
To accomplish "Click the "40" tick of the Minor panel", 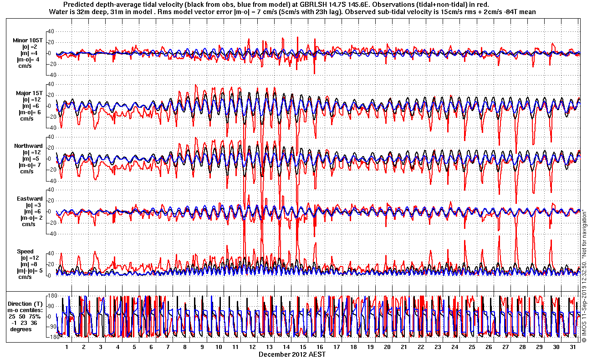I will coord(51,31).
